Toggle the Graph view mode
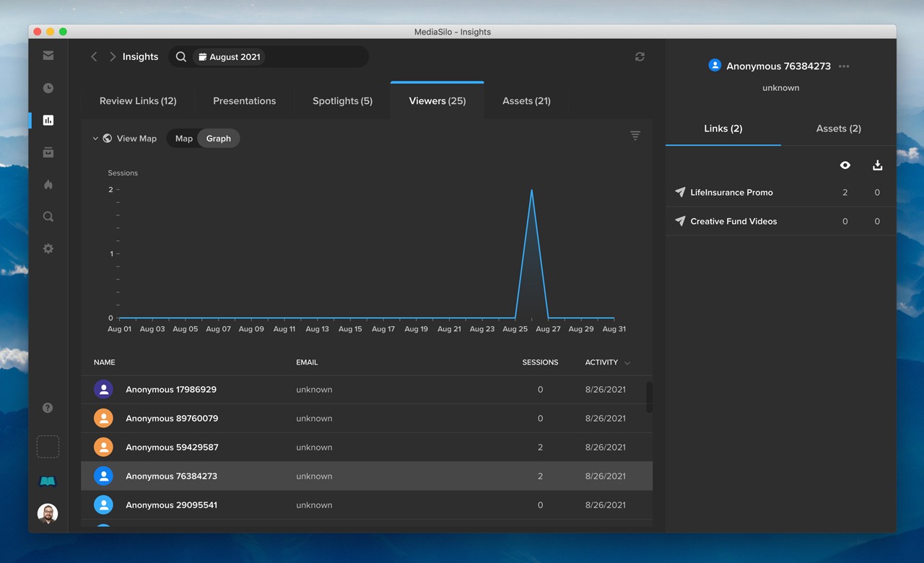 coord(218,138)
